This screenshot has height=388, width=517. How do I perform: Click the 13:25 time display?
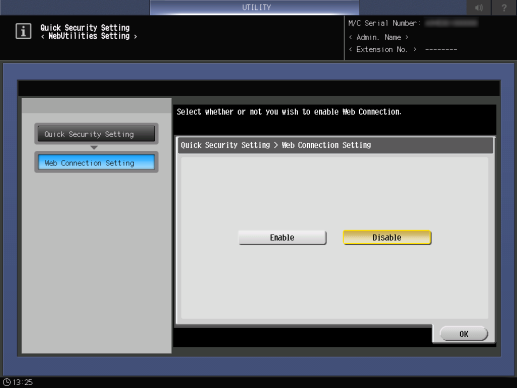23,382
